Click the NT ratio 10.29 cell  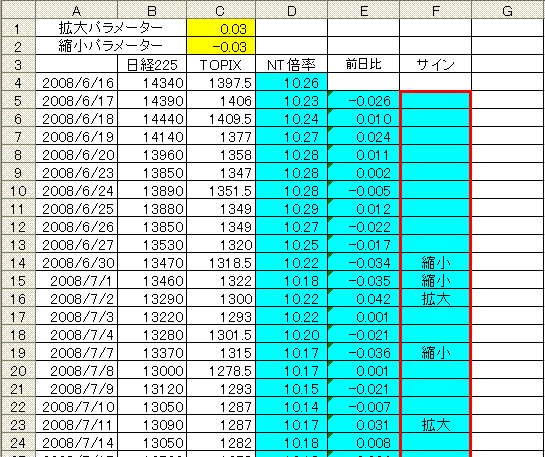point(292,209)
